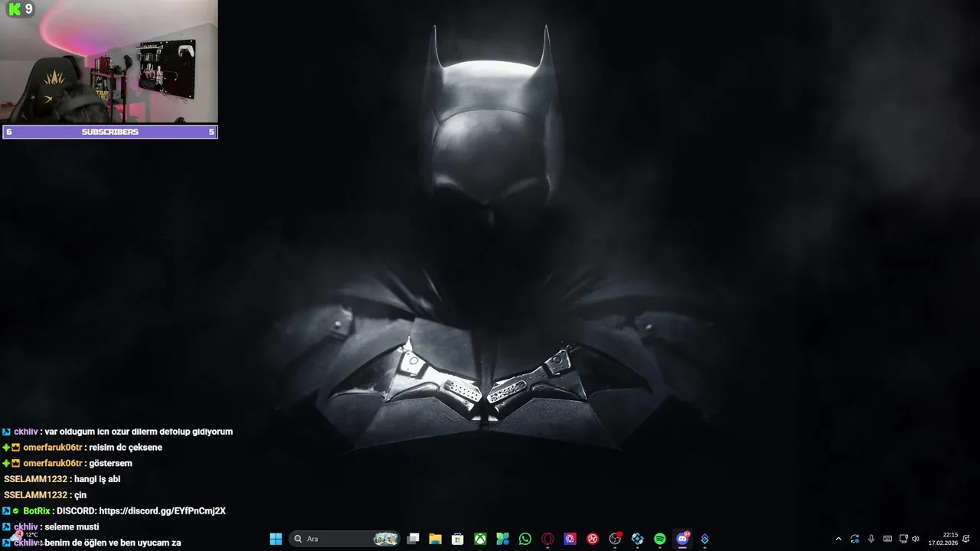Open Spotify from the taskbar

click(x=660, y=539)
